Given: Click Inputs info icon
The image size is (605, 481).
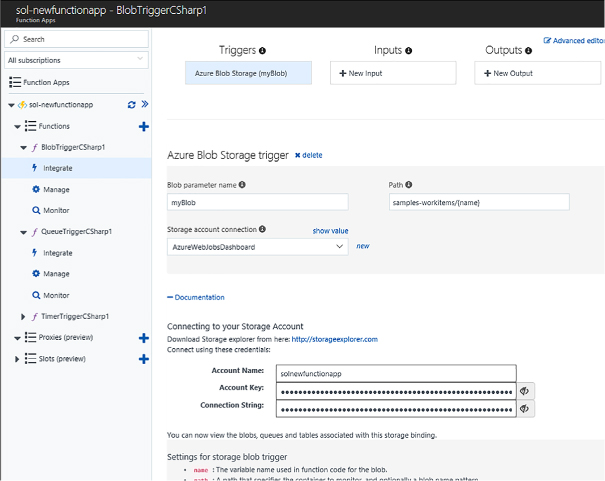Looking at the screenshot, I should [409, 51].
